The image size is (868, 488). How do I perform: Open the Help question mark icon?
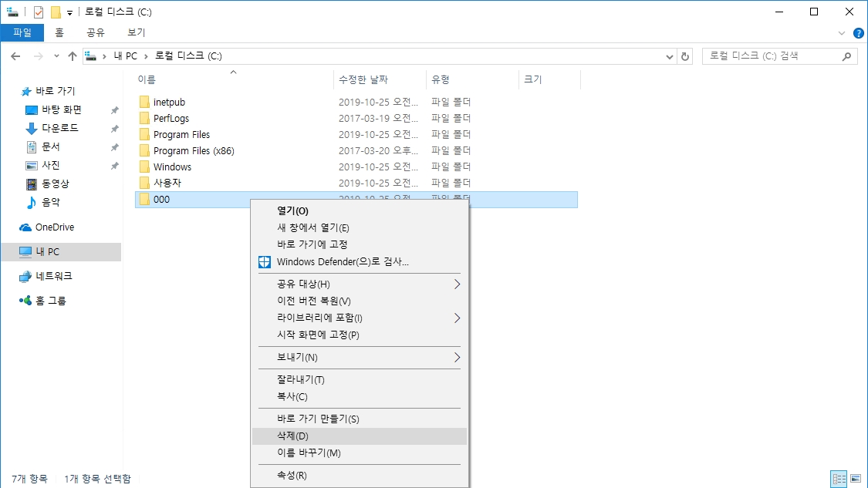tap(858, 33)
